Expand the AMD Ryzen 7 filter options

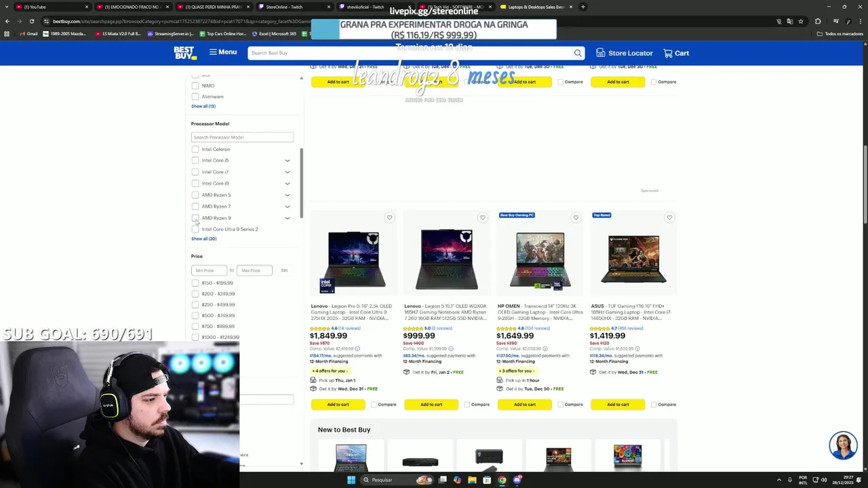tap(288, 207)
